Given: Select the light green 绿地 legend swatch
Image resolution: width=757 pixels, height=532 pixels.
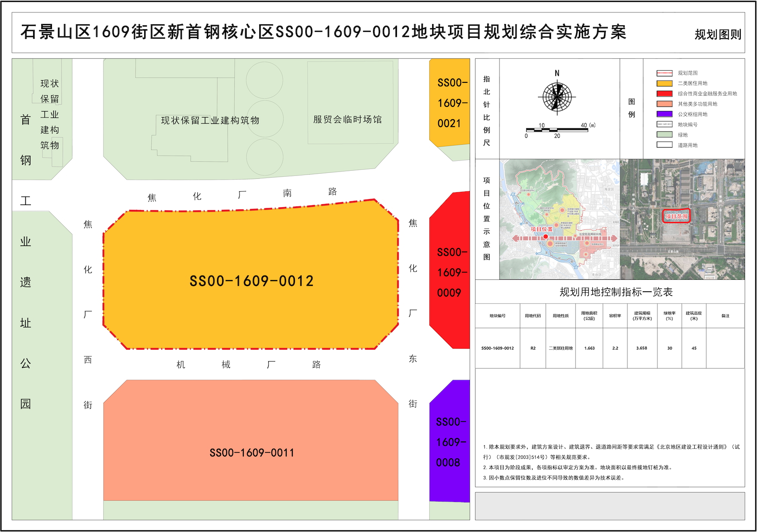Looking at the screenshot, I should click(664, 135).
